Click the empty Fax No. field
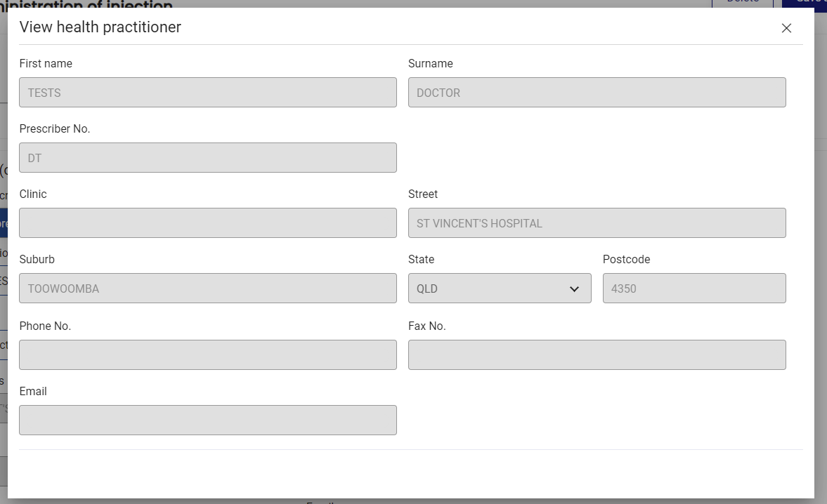The height and width of the screenshot is (504, 827). 597,355
